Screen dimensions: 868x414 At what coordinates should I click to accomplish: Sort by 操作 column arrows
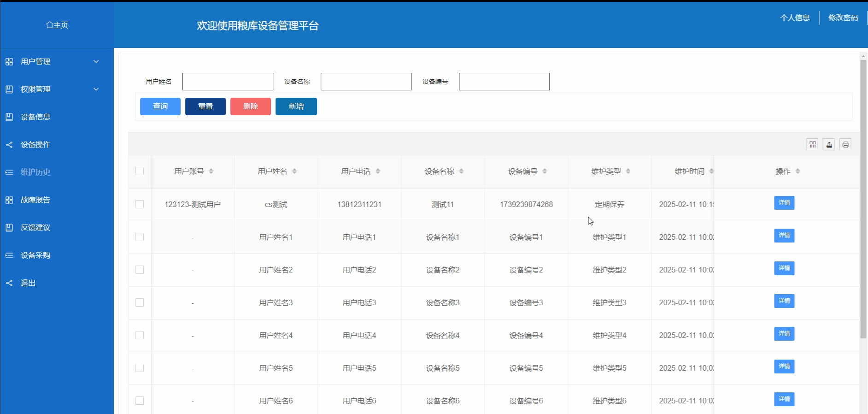click(x=798, y=172)
